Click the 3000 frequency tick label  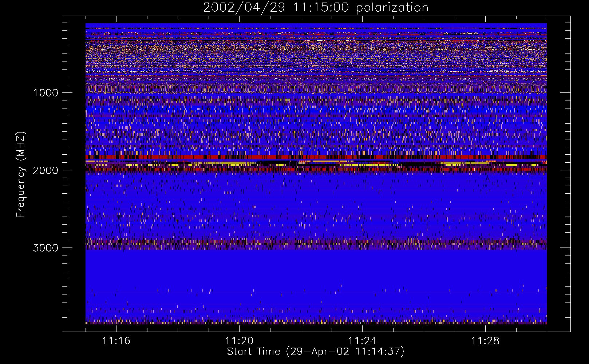point(46,248)
